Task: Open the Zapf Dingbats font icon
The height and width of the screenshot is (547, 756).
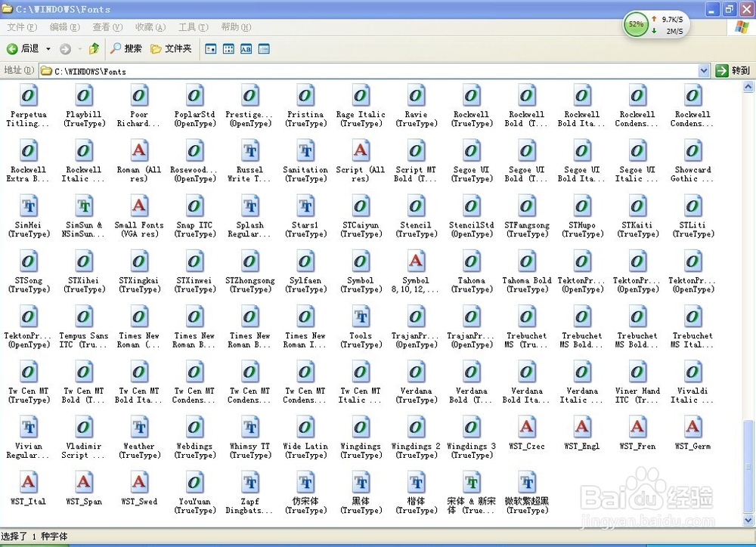Action: pyautogui.click(x=250, y=483)
